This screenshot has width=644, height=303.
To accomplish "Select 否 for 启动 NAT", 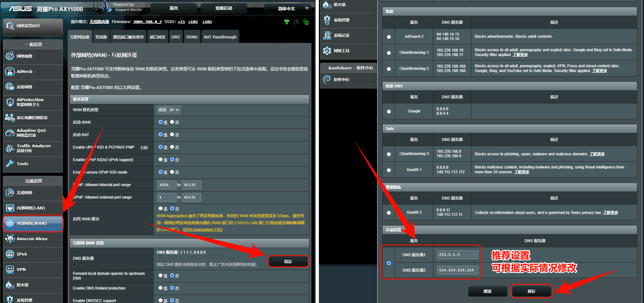I will (x=172, y=135).
